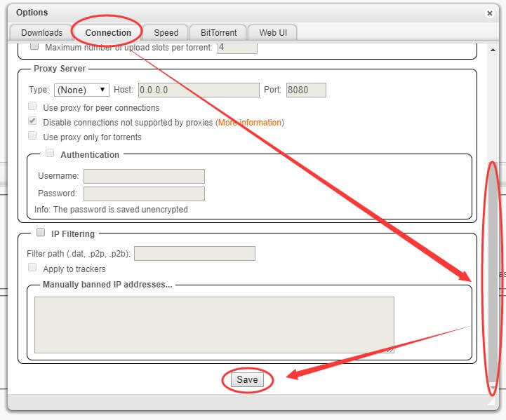Toggle the proxy Authentication checkbox
This screenshot has width=506, height=420.
[50, 154]
